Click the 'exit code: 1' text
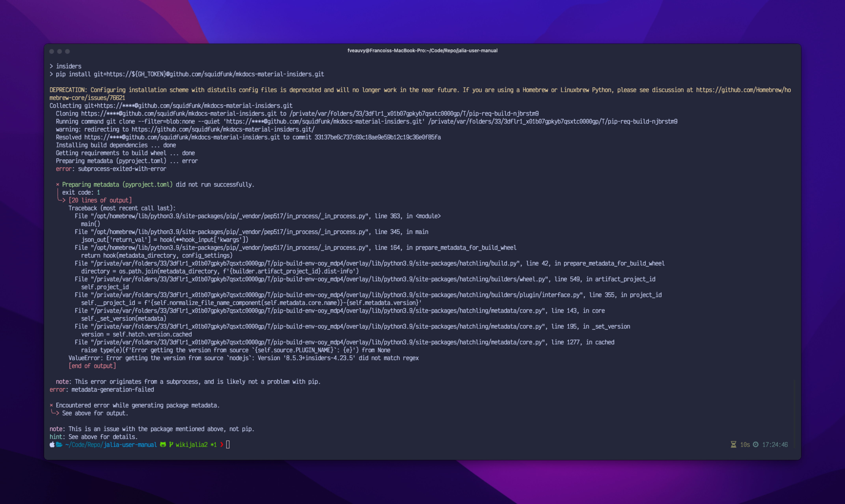The width and height of the screenshot is (845, 504). (x=81, y=193)
